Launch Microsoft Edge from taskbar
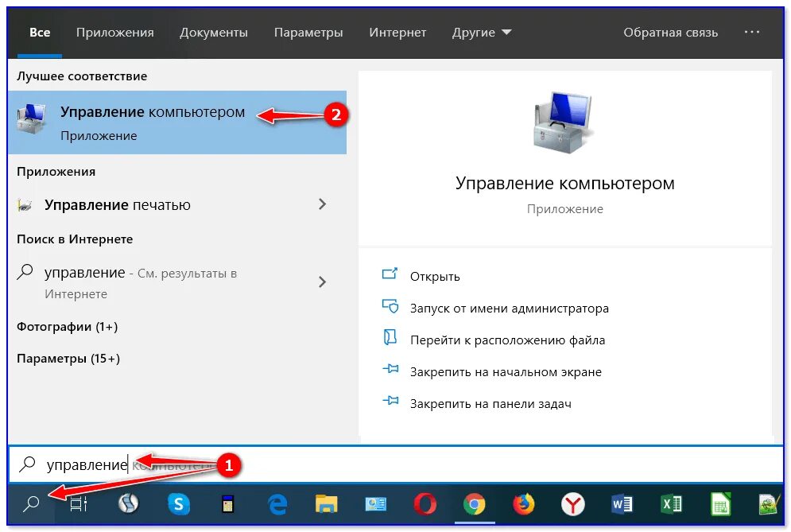Screen dimensions: 791x532 click(277, 503)
